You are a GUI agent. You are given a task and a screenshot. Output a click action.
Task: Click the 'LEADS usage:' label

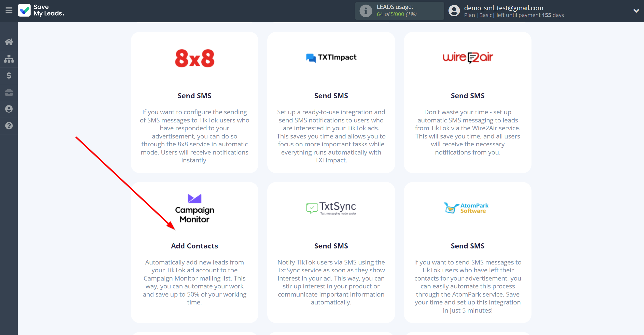395,7
